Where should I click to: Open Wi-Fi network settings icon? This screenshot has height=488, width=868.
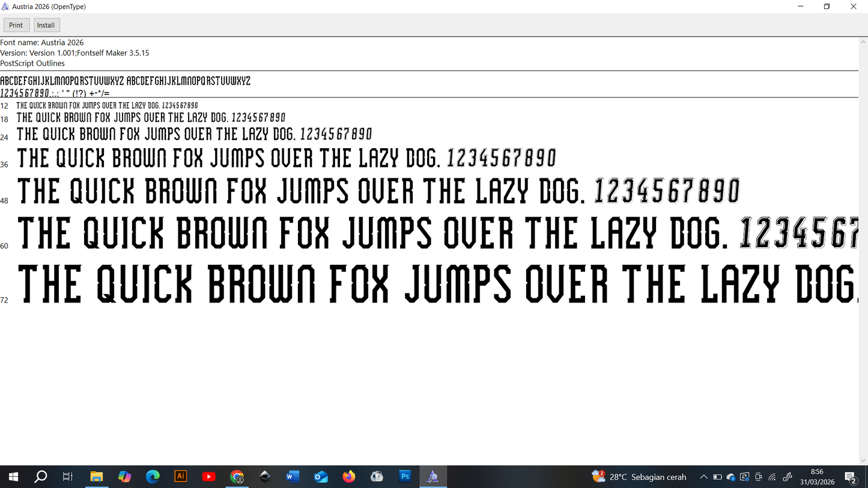772,477
